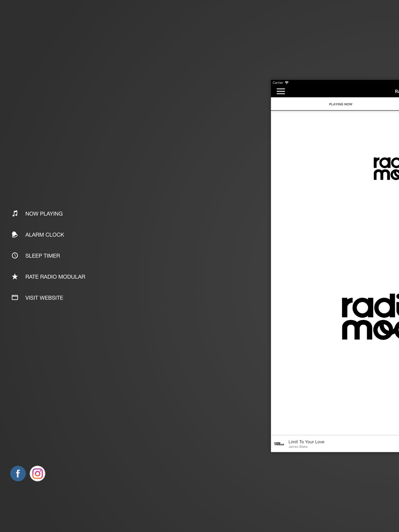Tap the music note icon
Screen dimensions: 399x532
pyautogui.click(x=15, y=213)
